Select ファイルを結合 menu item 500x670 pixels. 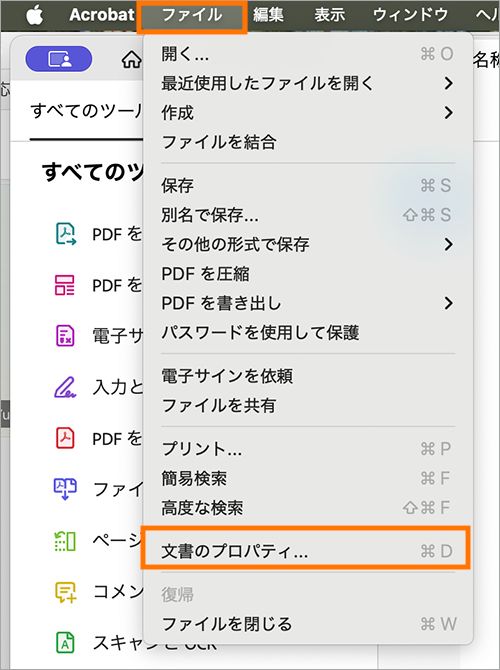click(x=308, y=142)
